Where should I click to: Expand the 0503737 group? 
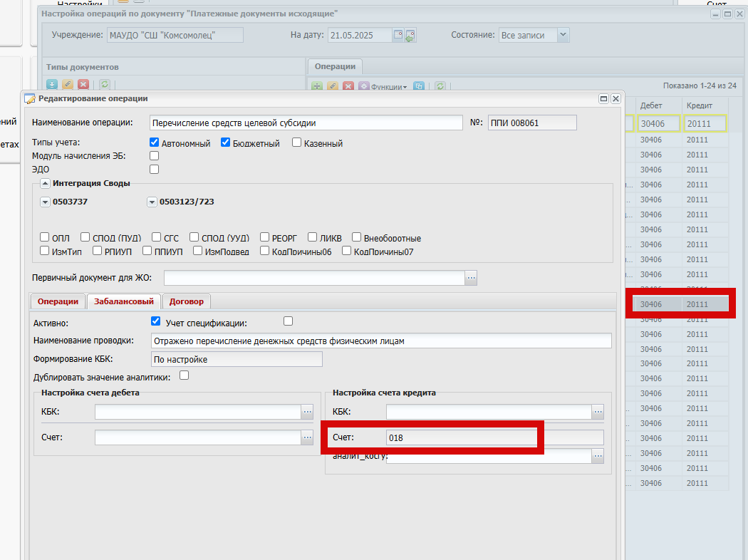[45, 202]
